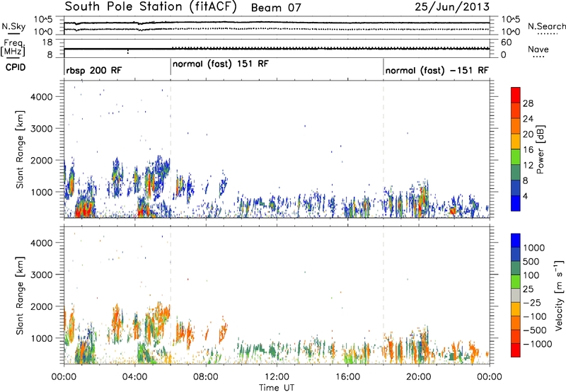Click the dotted line sample under 'Nave'
This screenshot has height=392, width=566.
coord(538,57)
